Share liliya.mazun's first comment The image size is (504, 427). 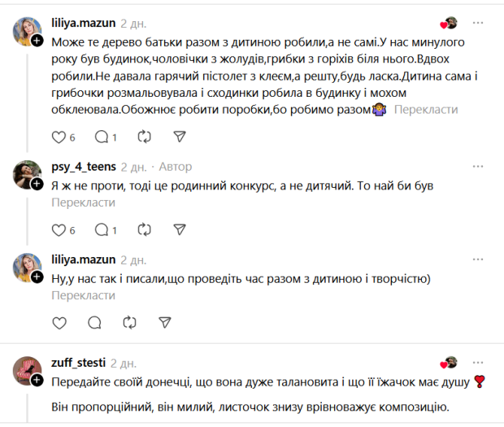point(180,137)
